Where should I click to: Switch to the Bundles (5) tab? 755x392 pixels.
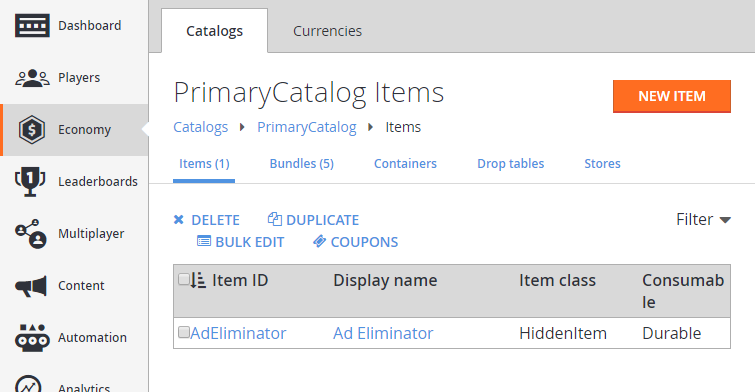tap(301, 164)
